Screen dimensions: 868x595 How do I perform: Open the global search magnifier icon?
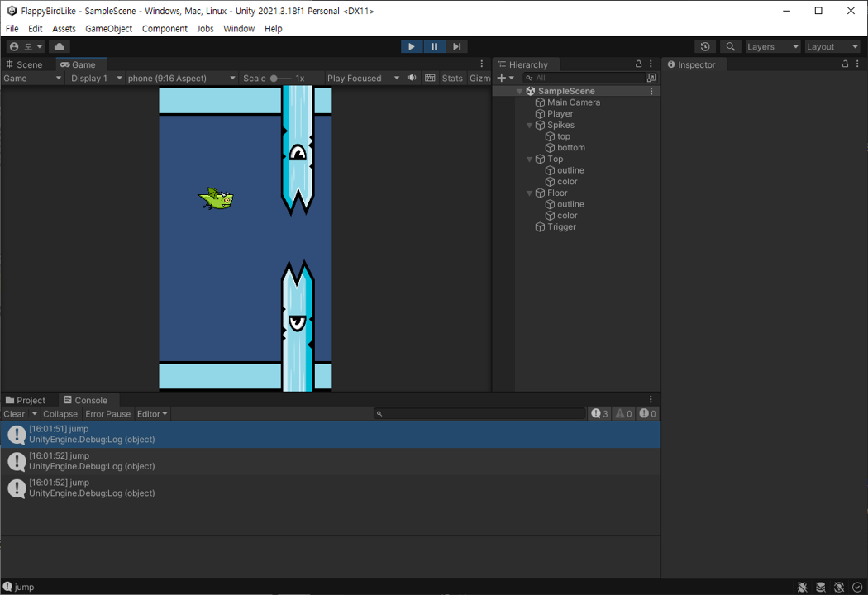tap(731, 46)
